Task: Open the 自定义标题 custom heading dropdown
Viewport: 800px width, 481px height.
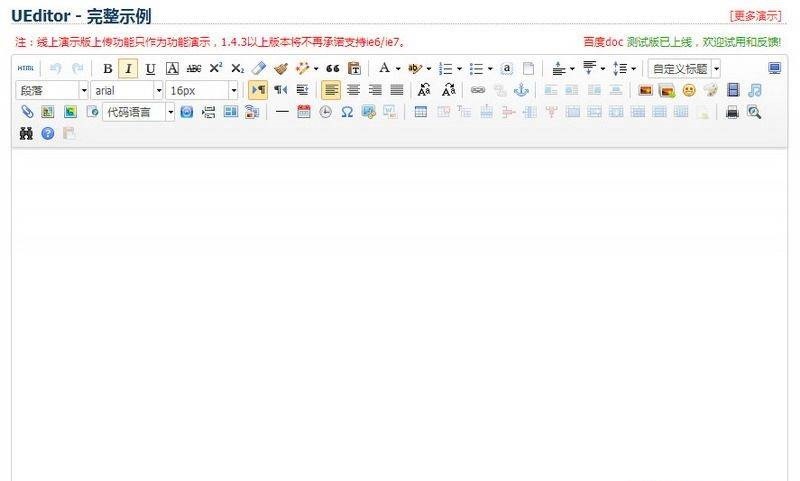Action: [x=716, y=69]
